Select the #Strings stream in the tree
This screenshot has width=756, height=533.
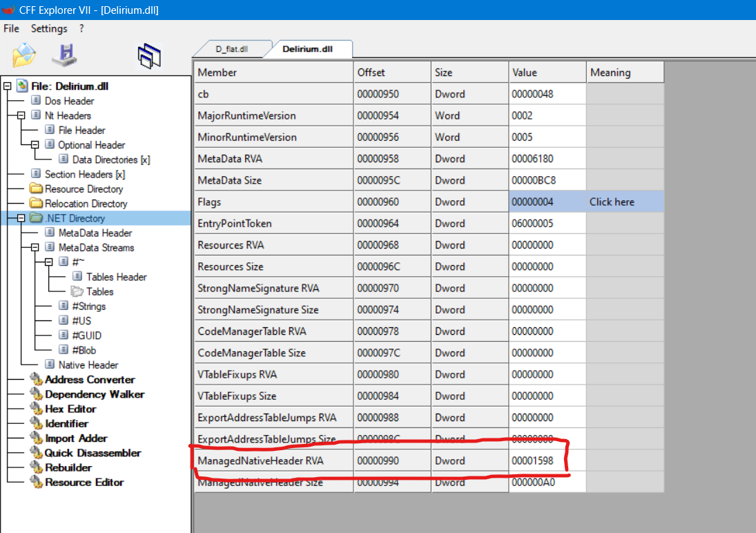pyautogui.click(x=88, y=307)
